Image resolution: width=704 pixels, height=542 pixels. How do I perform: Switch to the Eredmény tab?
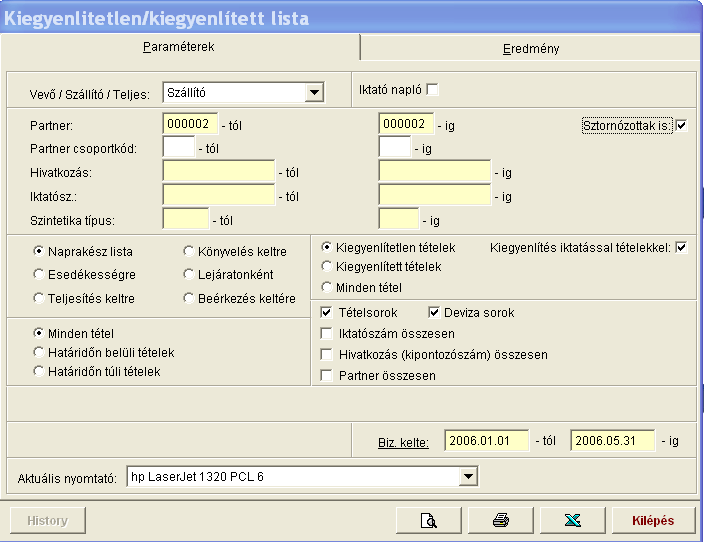(531, 48)
